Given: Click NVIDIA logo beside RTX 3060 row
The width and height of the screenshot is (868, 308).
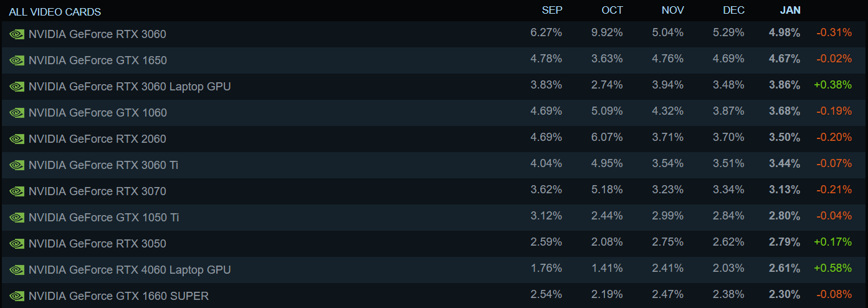Looking at the screenshot, I should coord(17,34).
